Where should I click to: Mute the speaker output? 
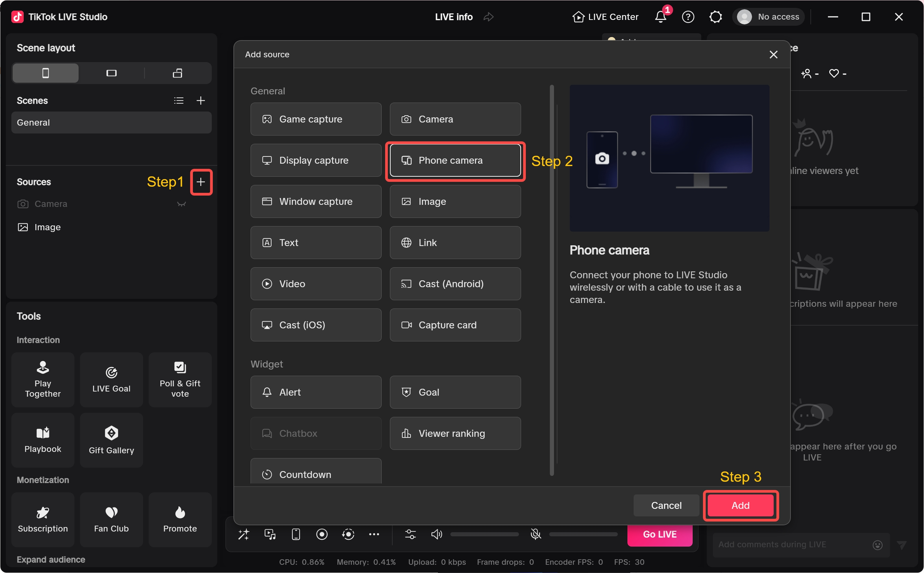coord(436,534)
